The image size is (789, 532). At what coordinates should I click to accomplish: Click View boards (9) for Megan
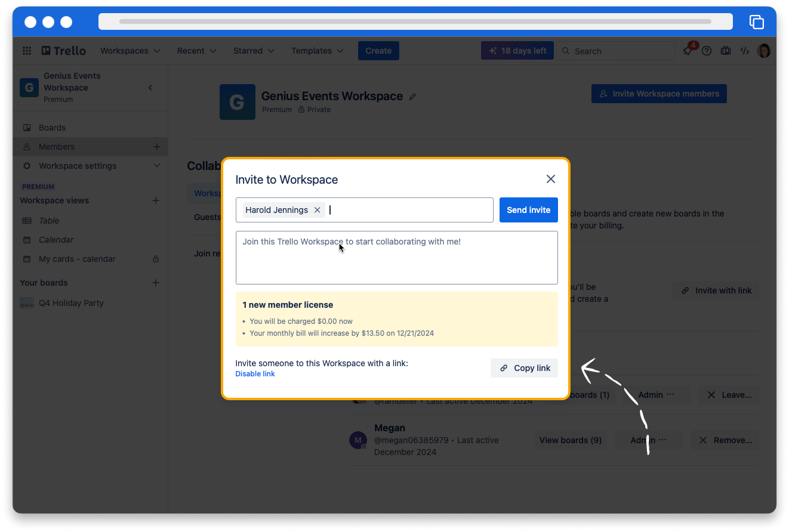click(x=571, y=440)
